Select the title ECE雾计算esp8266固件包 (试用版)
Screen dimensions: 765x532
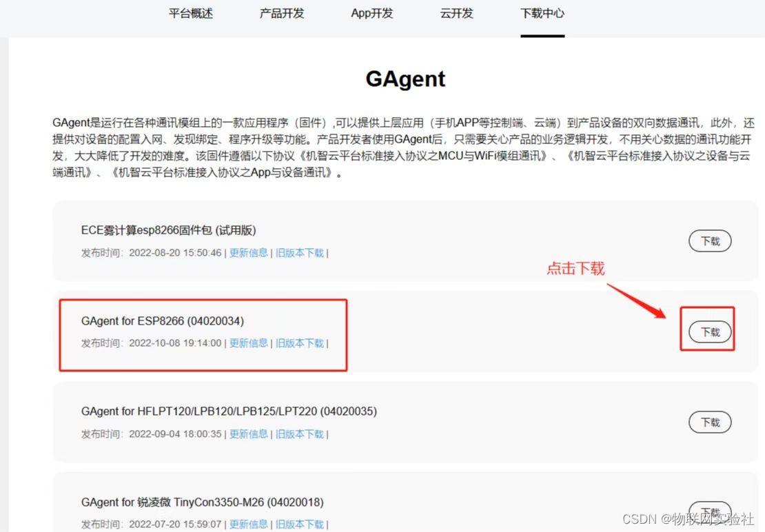(x=168, y=230)
